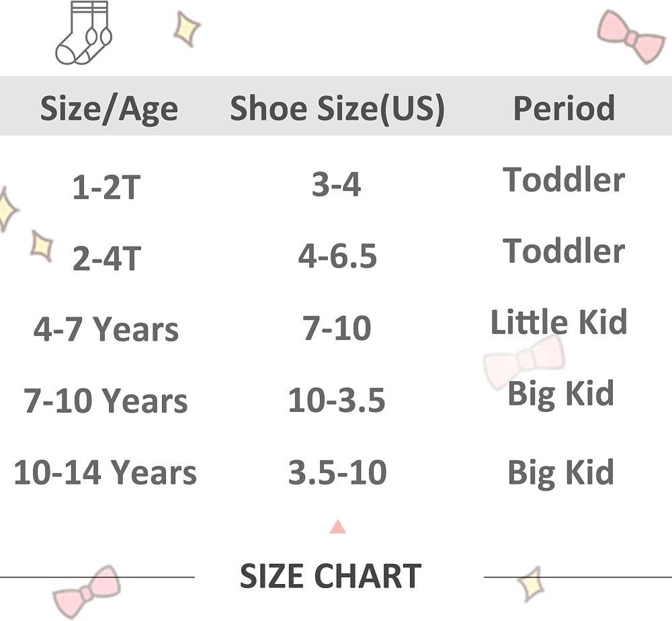Select the Size/Age column header
This screenshot has height=621, width=672.
coord(109,108)
